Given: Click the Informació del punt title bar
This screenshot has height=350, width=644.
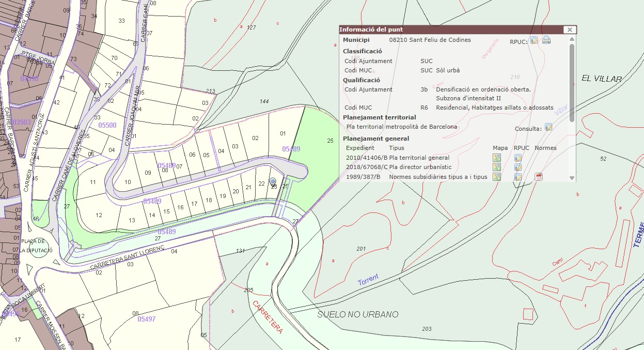Looking at the screenshot, I should 449,30.
